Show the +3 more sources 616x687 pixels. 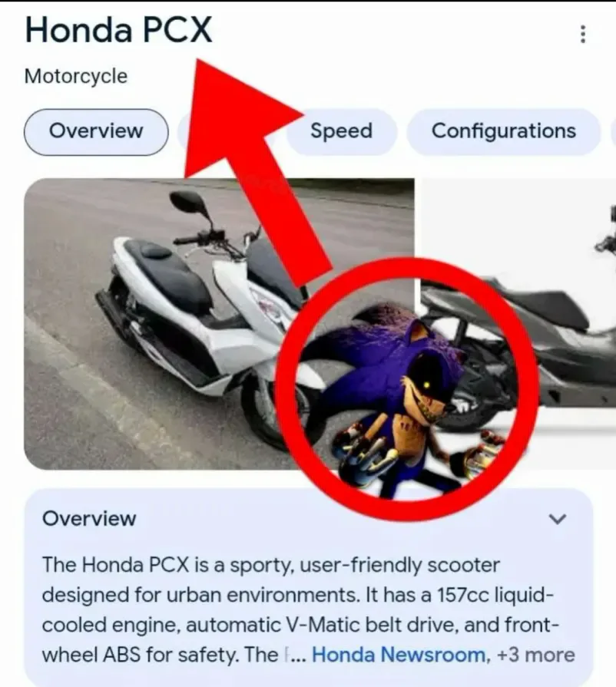tap(536, 655)
